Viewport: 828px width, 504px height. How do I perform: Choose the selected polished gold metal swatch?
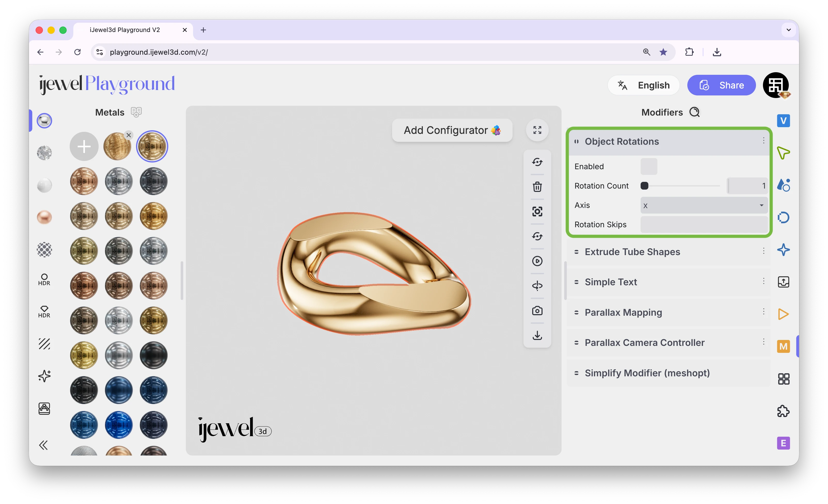pos(152,147)
